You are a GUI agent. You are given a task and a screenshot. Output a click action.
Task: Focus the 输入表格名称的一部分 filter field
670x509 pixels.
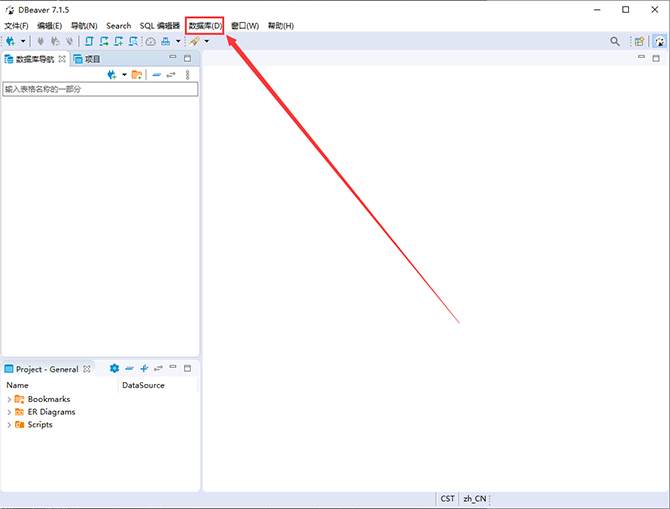[100, 89]
